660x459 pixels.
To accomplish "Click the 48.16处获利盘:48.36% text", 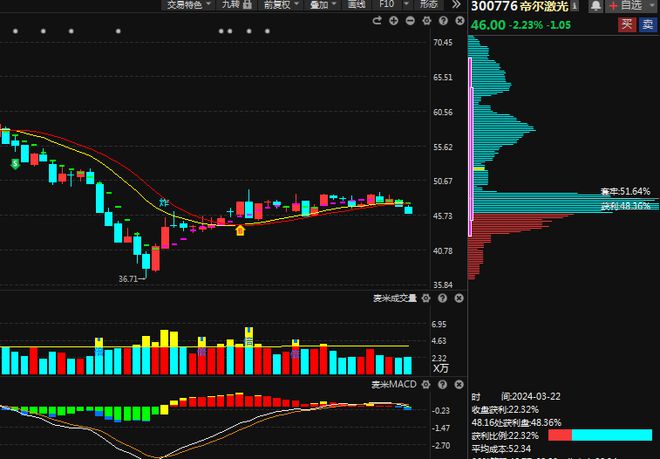I will 516,422.
